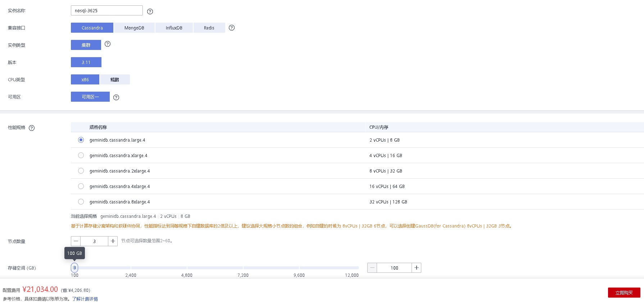Click the 立即购买 buy now button
Image resolution: width=644 pixels, height=303 pixels.
(624, 293)
